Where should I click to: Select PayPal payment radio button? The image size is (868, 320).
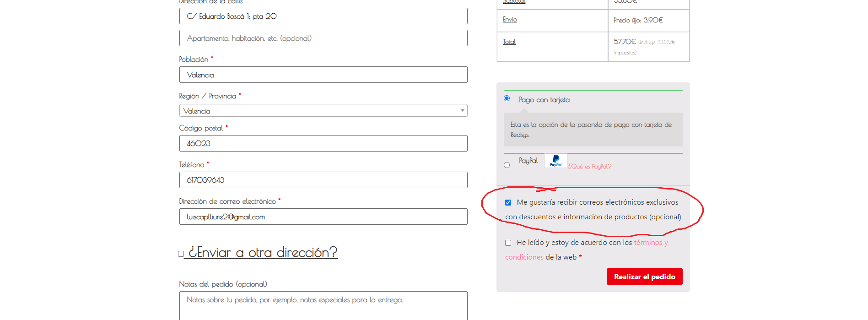click(x=507, y=165)
